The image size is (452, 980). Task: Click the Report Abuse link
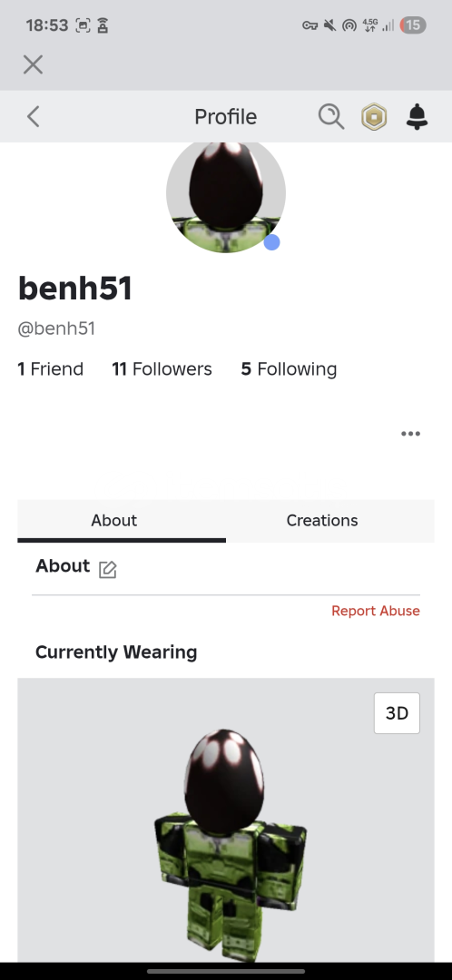(376, 611)
